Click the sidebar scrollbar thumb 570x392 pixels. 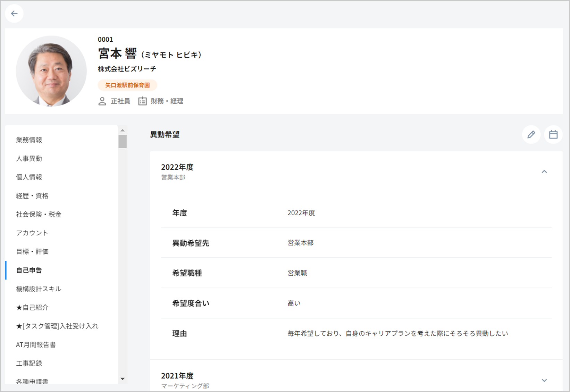123,142
